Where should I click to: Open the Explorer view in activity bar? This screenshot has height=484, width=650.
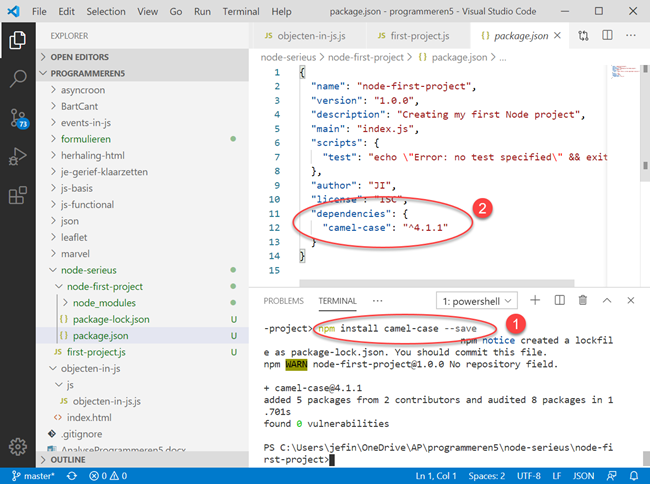click(17, 41)
